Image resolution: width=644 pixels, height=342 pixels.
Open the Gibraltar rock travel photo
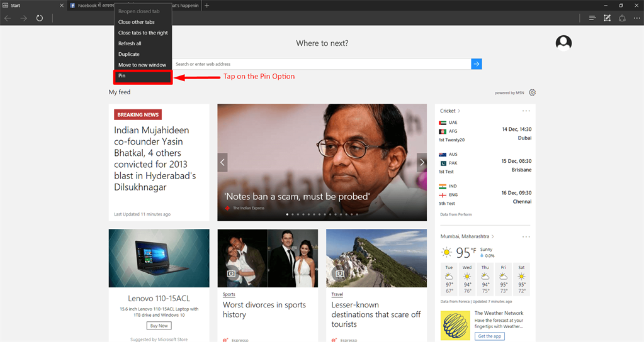[376, 258]
